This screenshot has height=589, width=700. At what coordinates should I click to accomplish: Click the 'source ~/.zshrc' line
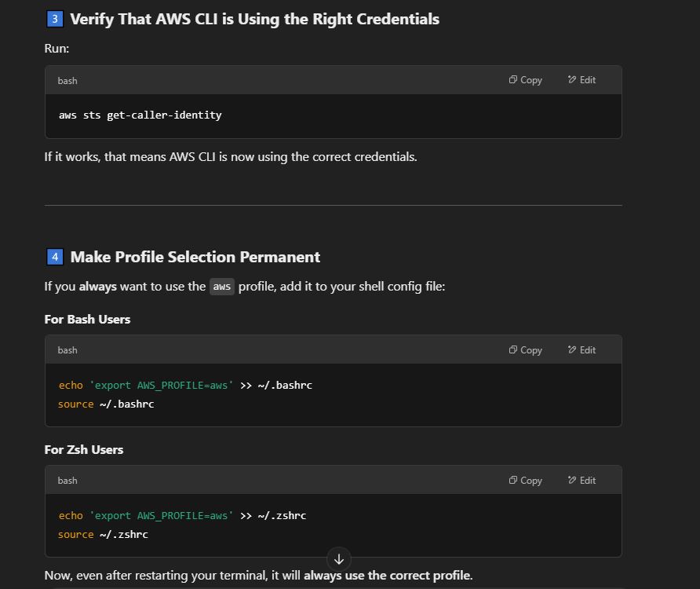tap(103, 535)
